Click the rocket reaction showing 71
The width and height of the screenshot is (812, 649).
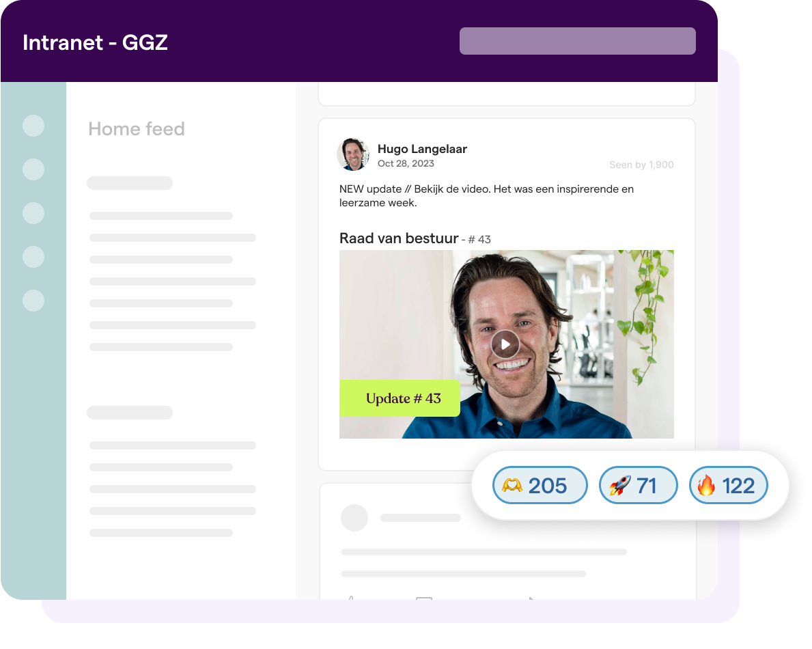pyautogui.click(x=638, y=485)
